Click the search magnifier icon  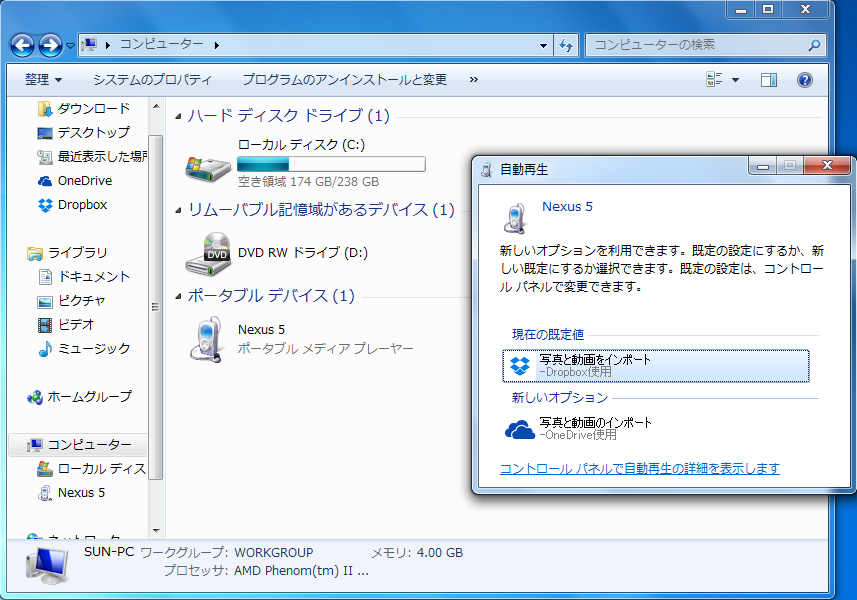point(814,45)
